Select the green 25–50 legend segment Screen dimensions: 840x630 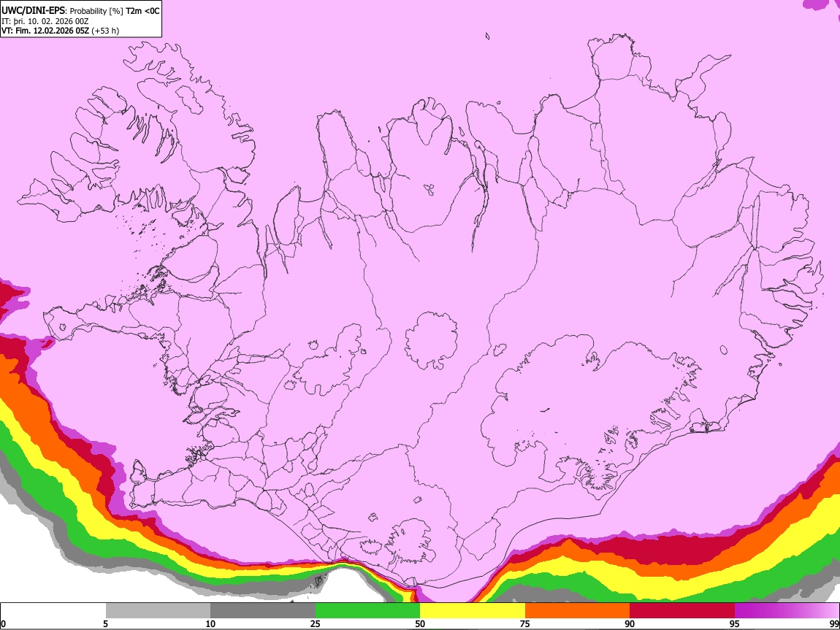point(367,611)
